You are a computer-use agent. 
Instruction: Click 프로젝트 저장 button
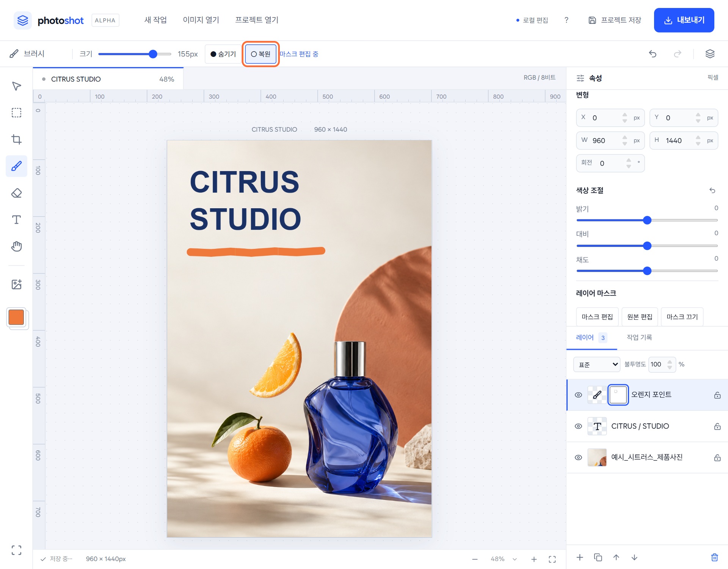[615, 20]
